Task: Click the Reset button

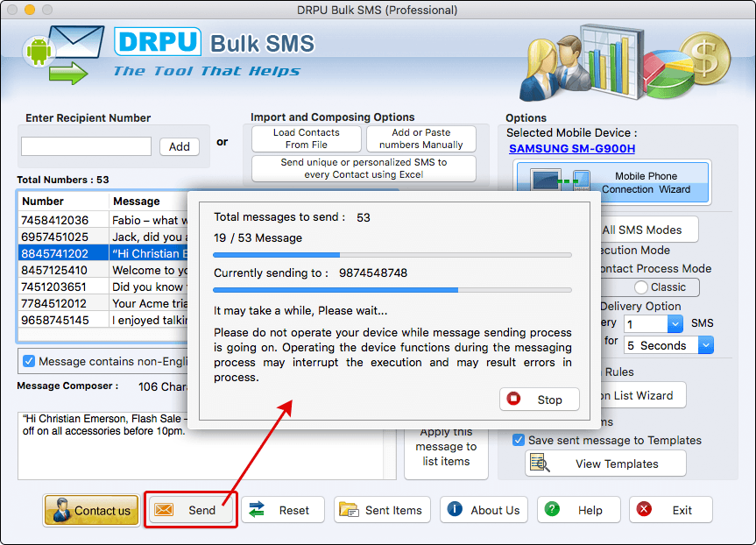Action: 283,510
